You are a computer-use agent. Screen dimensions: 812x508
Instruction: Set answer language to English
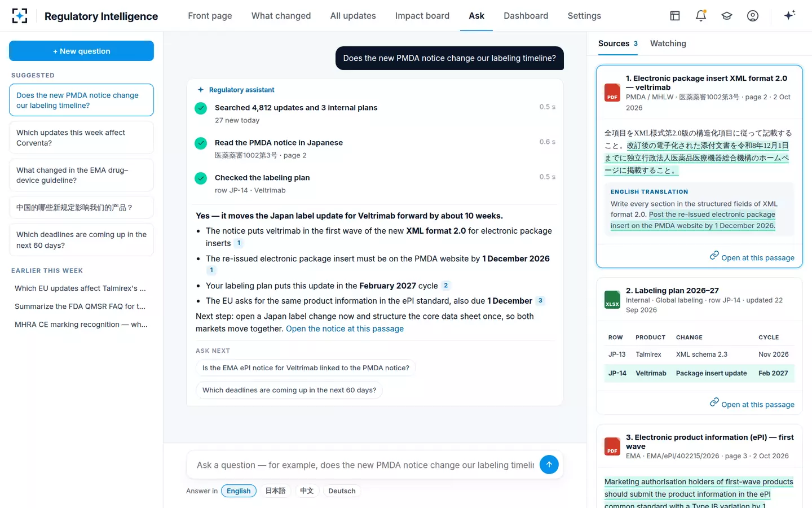[239, 491]
